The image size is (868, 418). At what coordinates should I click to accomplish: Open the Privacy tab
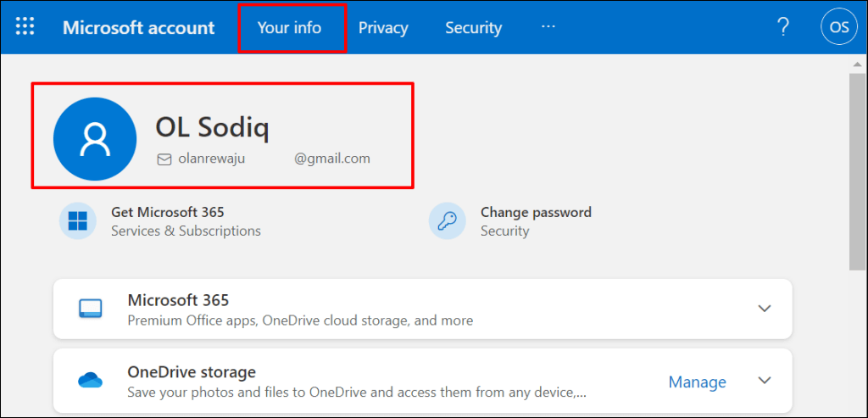(383, 28)
